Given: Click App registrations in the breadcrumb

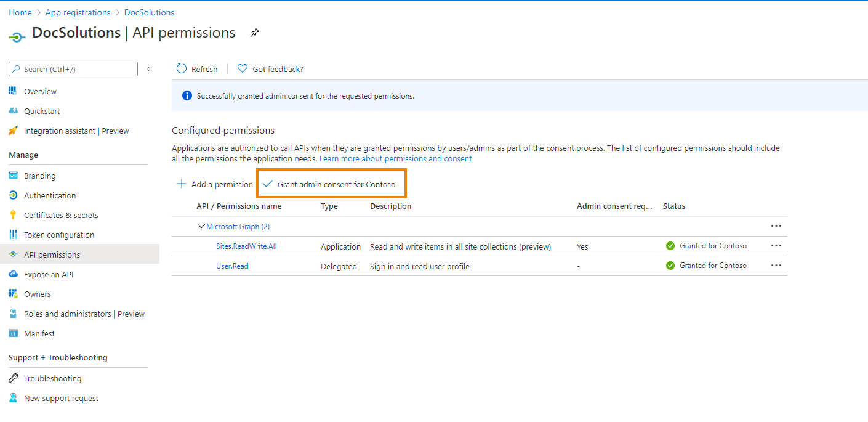Looking at the screenshot, I should [78, 12].
